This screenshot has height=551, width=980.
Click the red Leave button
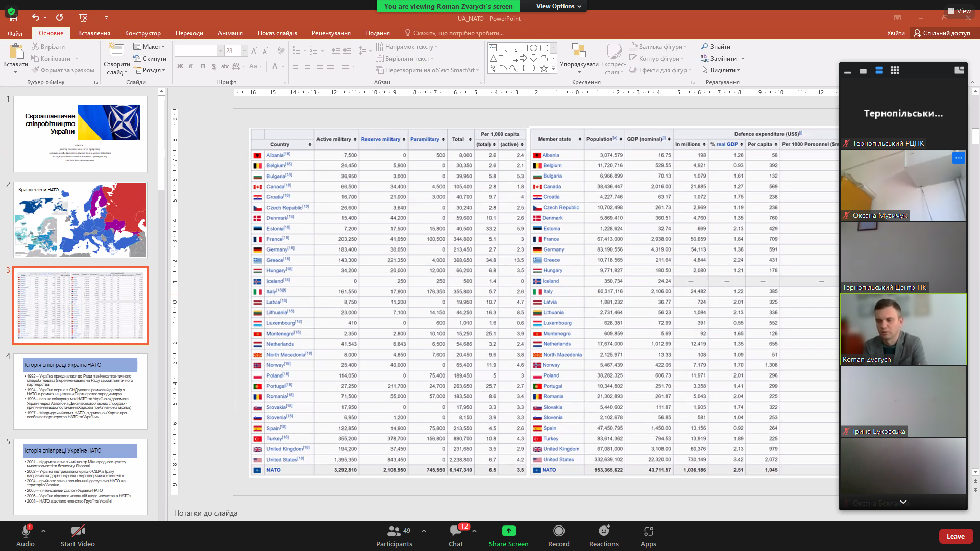[955, 536]
